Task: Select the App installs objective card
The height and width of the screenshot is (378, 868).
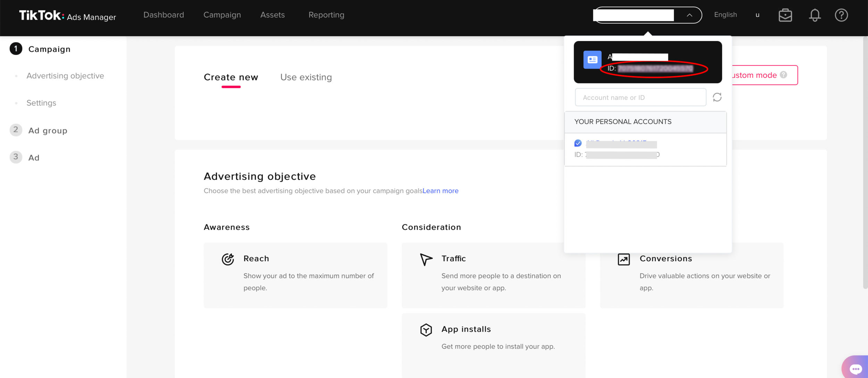Action: [x=493, y=345]
